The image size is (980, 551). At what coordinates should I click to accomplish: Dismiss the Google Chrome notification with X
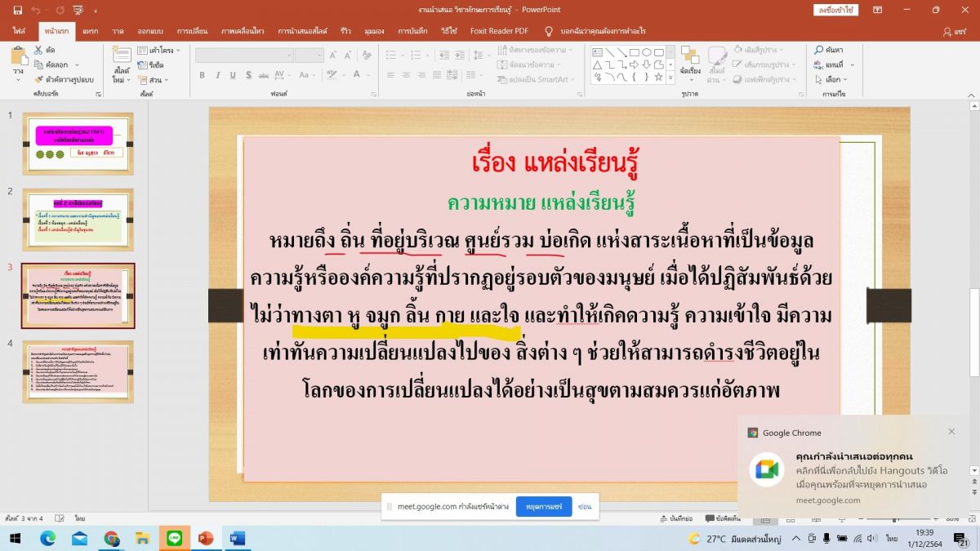tap(951, 432)
